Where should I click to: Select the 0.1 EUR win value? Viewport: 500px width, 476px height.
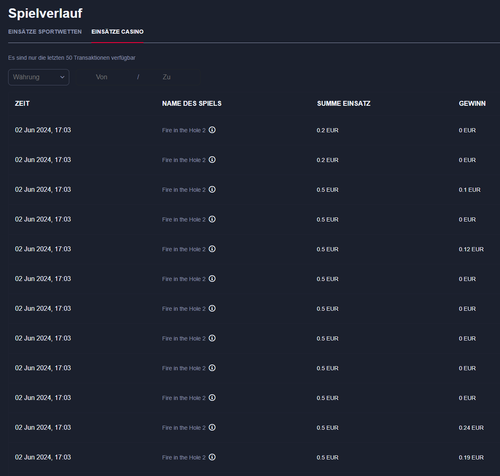470,190
